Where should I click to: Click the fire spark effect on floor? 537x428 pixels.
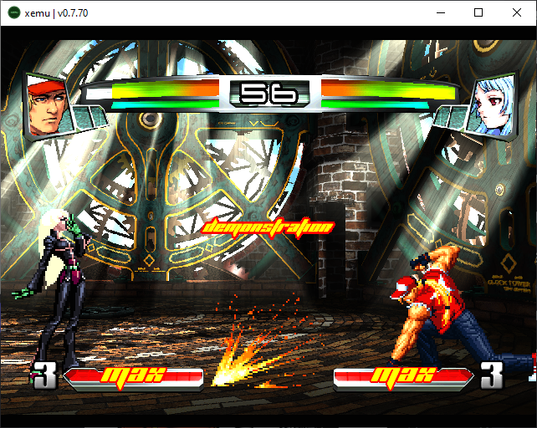257,346
